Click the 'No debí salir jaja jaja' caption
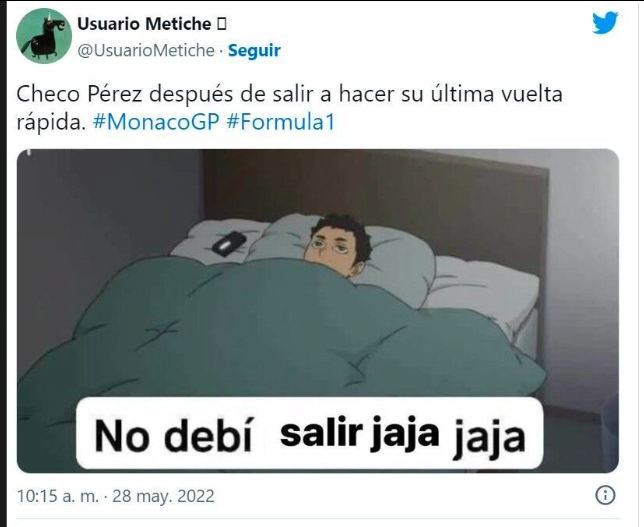The image size is (644, 527). 310,434
